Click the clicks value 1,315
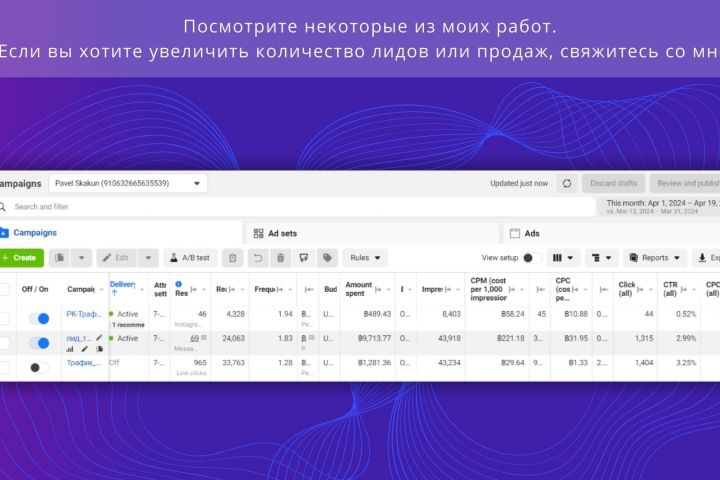Viewport: 720px width, 480px height. click(x=644, y=339)
